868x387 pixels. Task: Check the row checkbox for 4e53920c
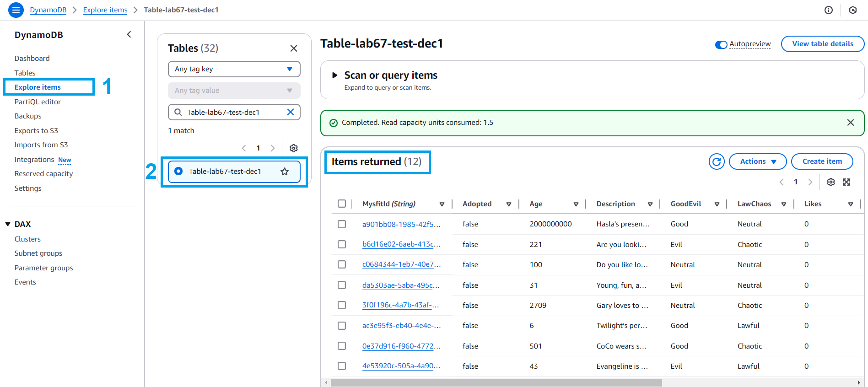(x=342, y=366)
